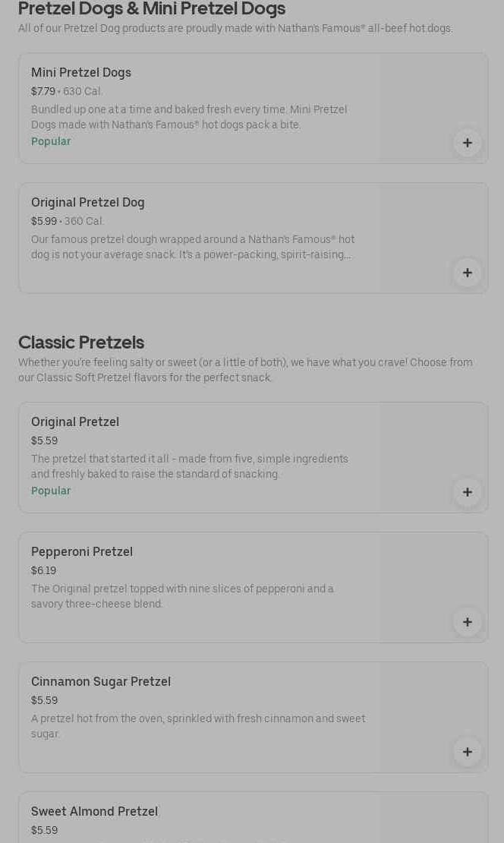Click Popular tag under Mini Pretzel Dogs
504x843 pixels.
point(51,142)
